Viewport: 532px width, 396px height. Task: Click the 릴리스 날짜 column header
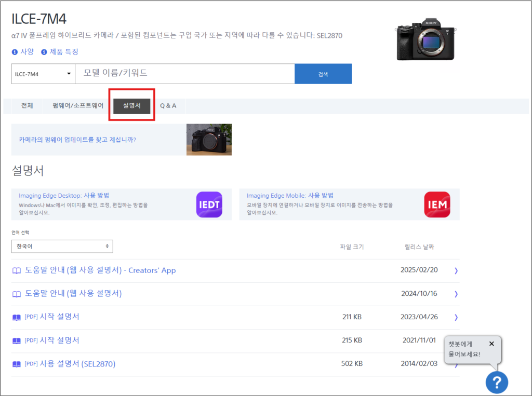(419, 247)
